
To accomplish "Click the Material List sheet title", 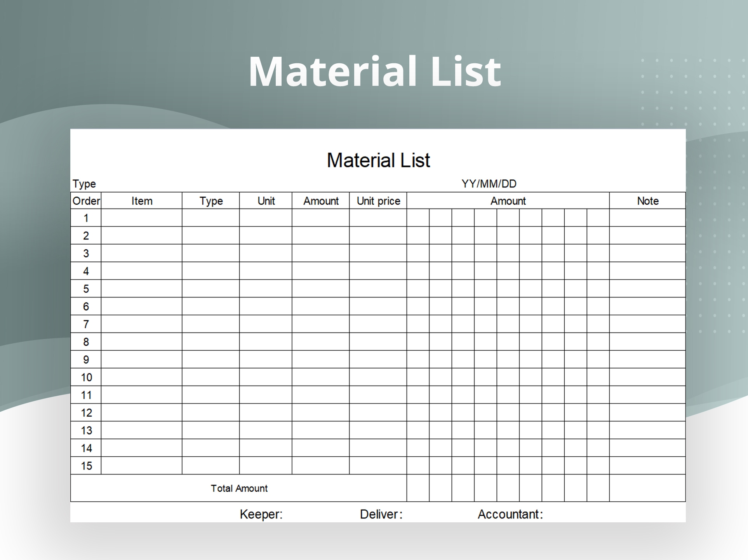I will (x=378, y=160).
